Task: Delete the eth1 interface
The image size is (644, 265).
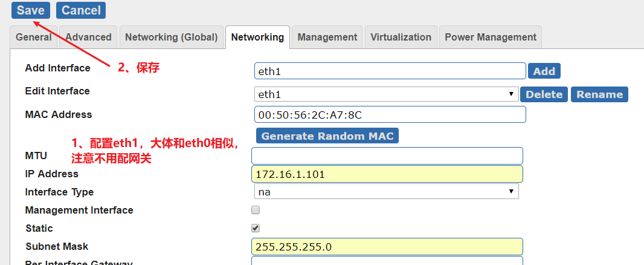Action: 544,94
